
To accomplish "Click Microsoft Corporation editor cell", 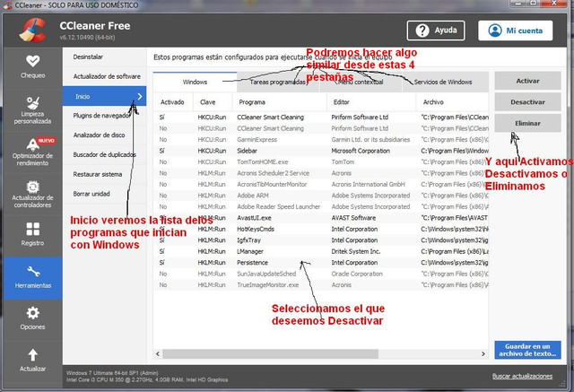I will point(361,151).
